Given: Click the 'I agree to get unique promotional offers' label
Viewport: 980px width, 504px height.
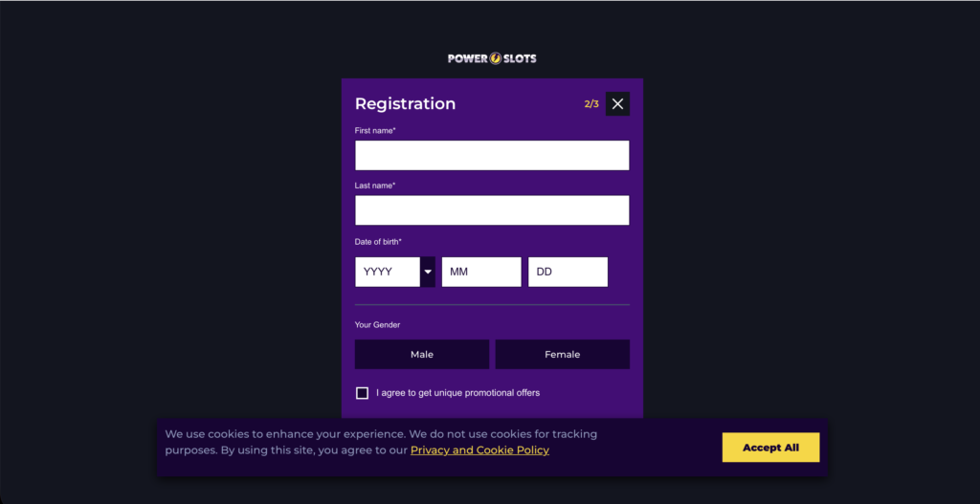Looking at the screenshot, I should click(457, 393).
